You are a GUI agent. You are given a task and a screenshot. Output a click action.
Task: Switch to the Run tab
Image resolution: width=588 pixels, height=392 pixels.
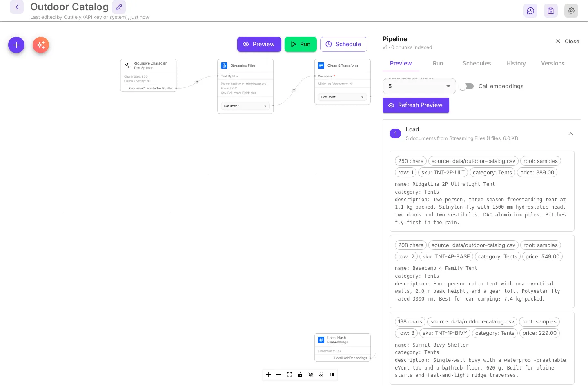[x=438, y=63]
